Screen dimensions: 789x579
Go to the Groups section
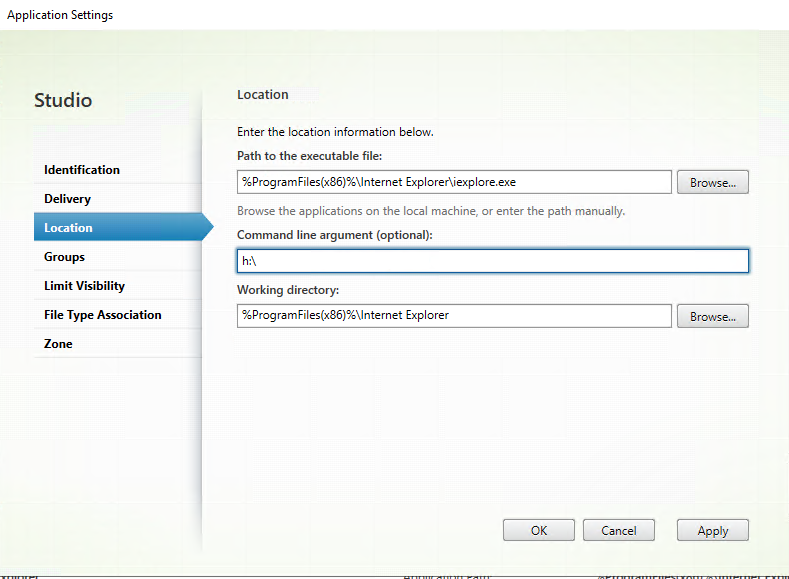64,257
